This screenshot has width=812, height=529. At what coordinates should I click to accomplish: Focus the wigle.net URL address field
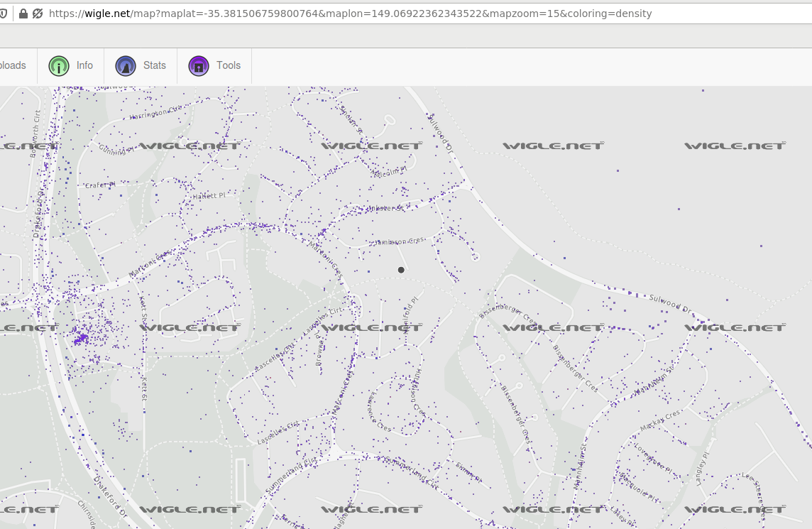point(355,13)
